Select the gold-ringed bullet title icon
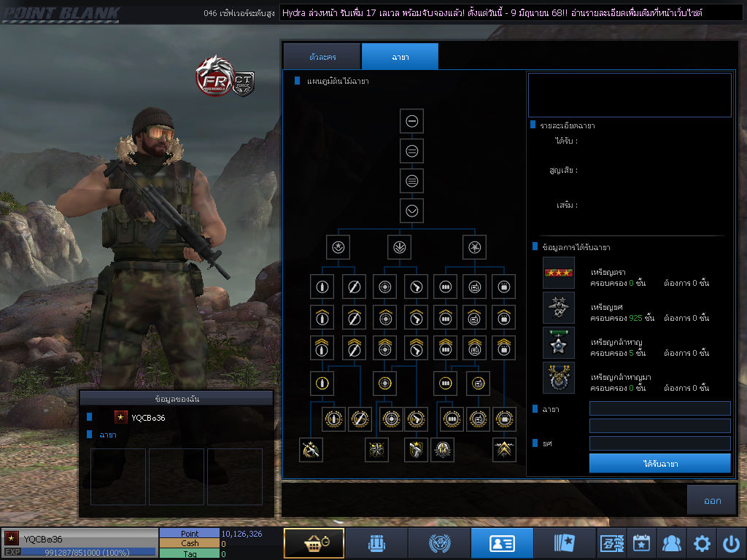This screenshot has width=747, height=560. tap(322, 383)
